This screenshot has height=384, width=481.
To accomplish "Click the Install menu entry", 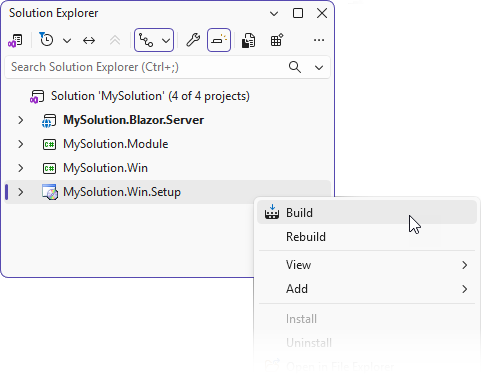I will click(x=367, y=319).
